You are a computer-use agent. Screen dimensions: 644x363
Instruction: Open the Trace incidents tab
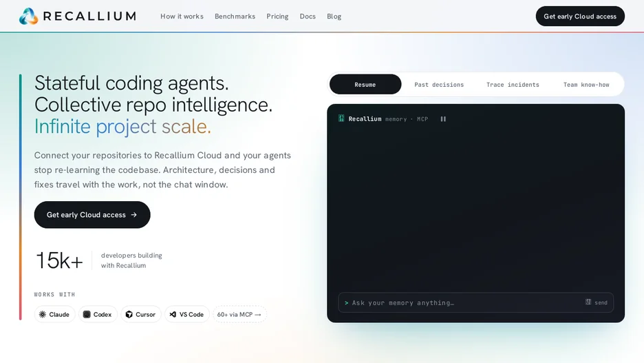click(513, 84)
